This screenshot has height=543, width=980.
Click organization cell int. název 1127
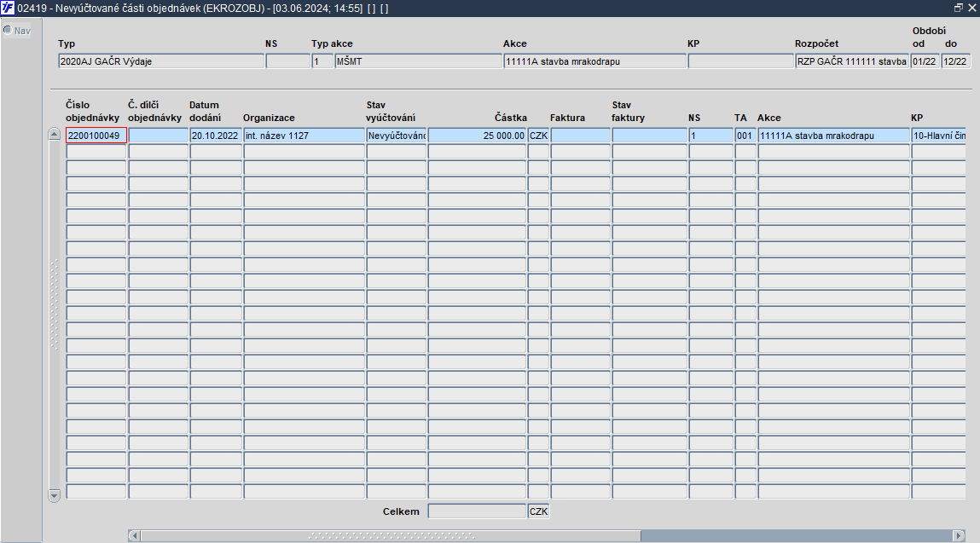point(304,136)
